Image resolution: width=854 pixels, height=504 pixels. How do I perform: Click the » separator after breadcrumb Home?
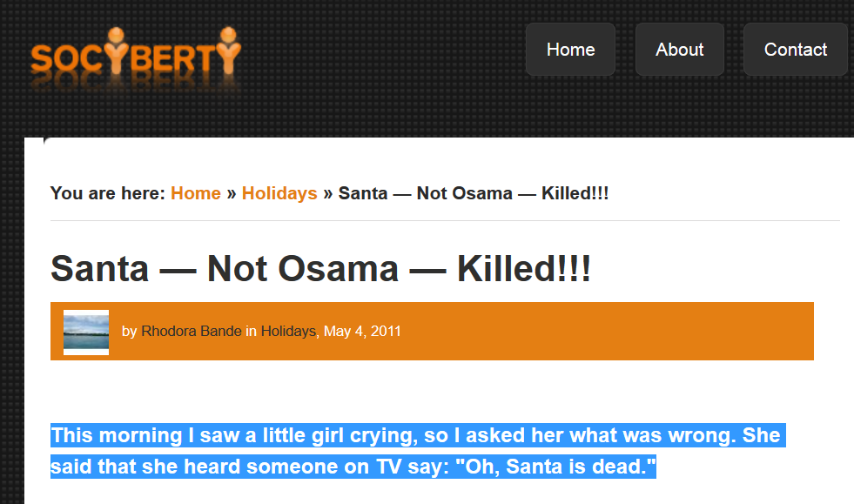tap(232, 193)
